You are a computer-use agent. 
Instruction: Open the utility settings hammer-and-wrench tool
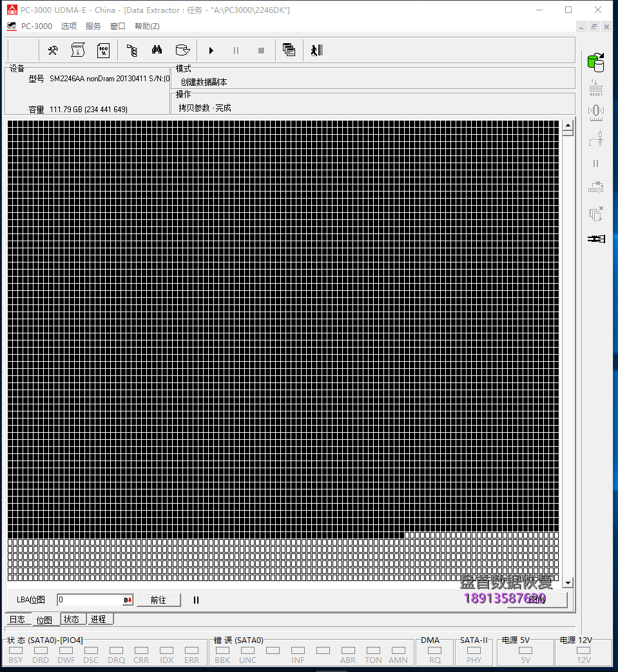tap(53, 50)
